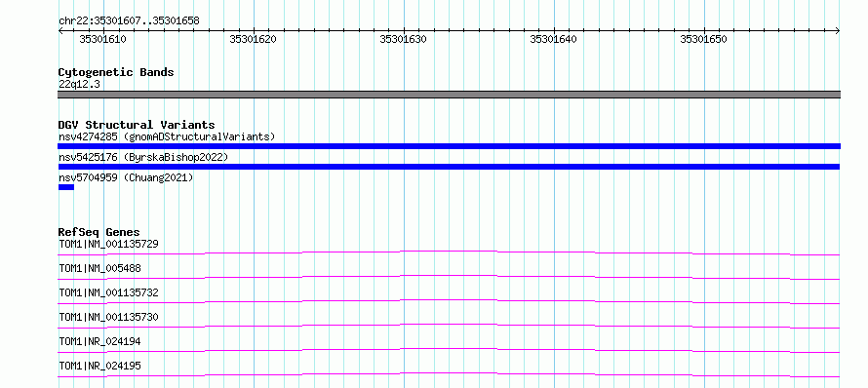Click the gray 22q12.3 cytogenetic band bar
The height and width of the screenshot is (388, 868).
tap(449, 95)
